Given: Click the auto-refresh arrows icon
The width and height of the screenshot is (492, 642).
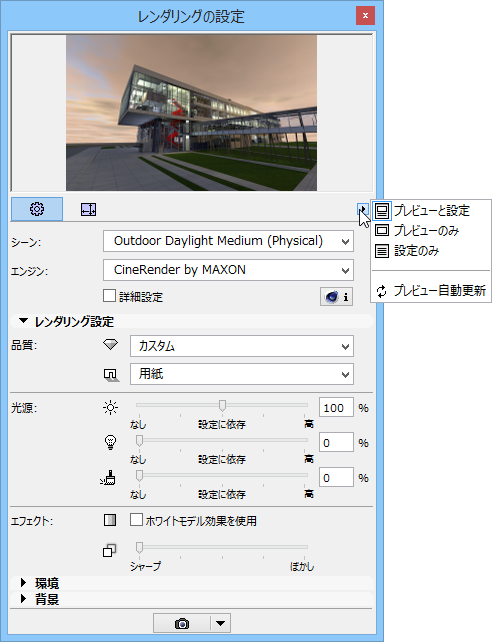Looking at the screenshot, I should pos(381,291).
